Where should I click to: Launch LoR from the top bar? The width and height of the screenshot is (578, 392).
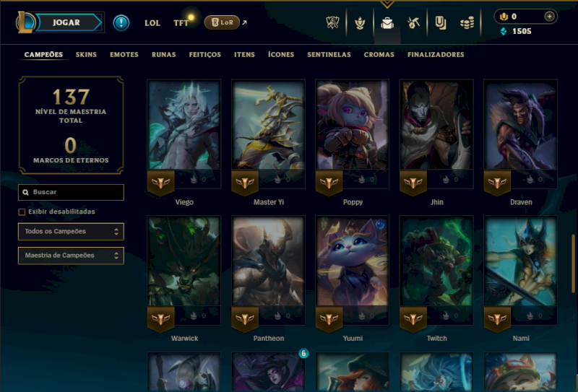222,22
